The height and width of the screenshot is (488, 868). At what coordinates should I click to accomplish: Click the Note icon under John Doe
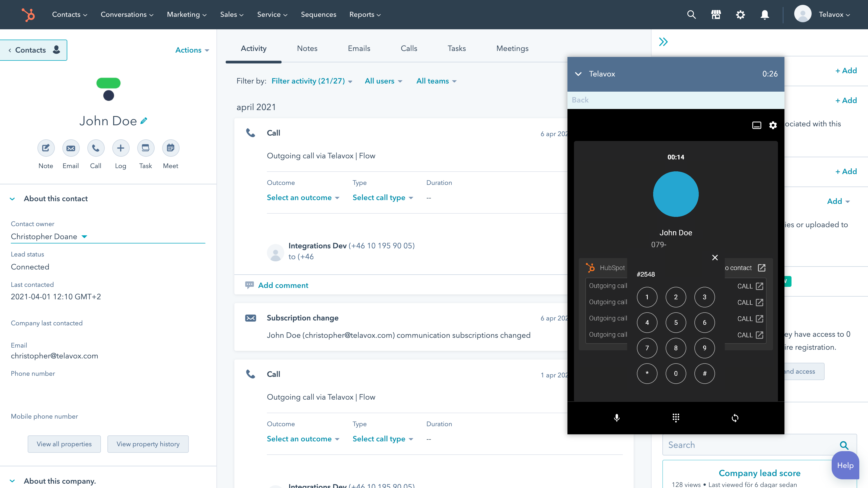click(46, 148)
